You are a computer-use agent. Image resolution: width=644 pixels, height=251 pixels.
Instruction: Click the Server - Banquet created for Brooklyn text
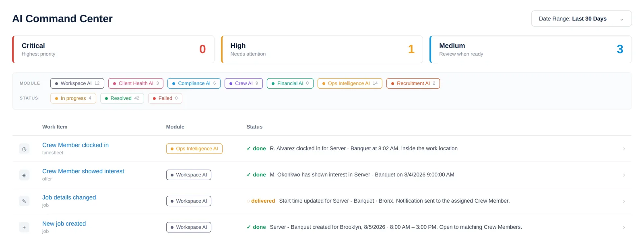396,227
